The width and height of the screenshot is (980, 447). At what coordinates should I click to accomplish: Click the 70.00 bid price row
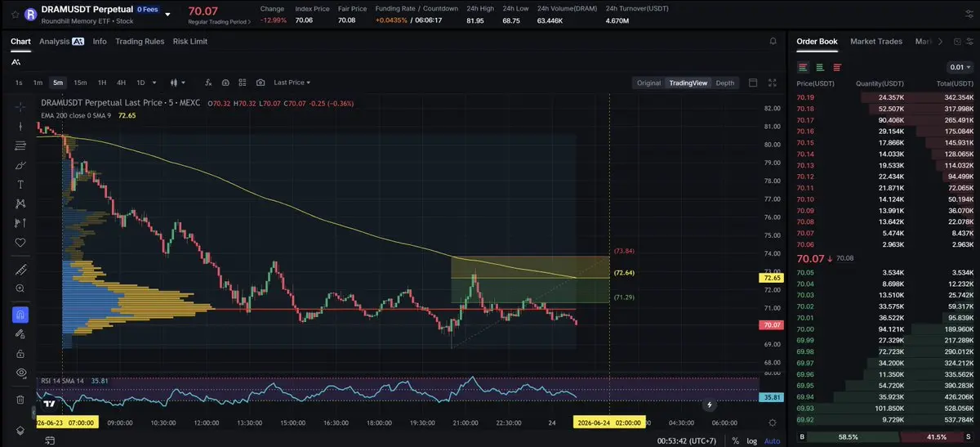click(x=885, y=329)
